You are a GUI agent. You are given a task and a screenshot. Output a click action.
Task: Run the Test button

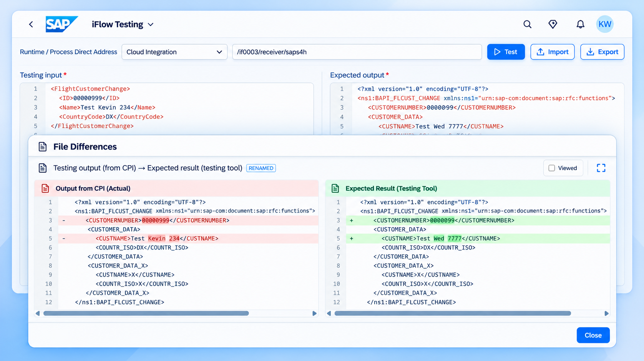506,52
